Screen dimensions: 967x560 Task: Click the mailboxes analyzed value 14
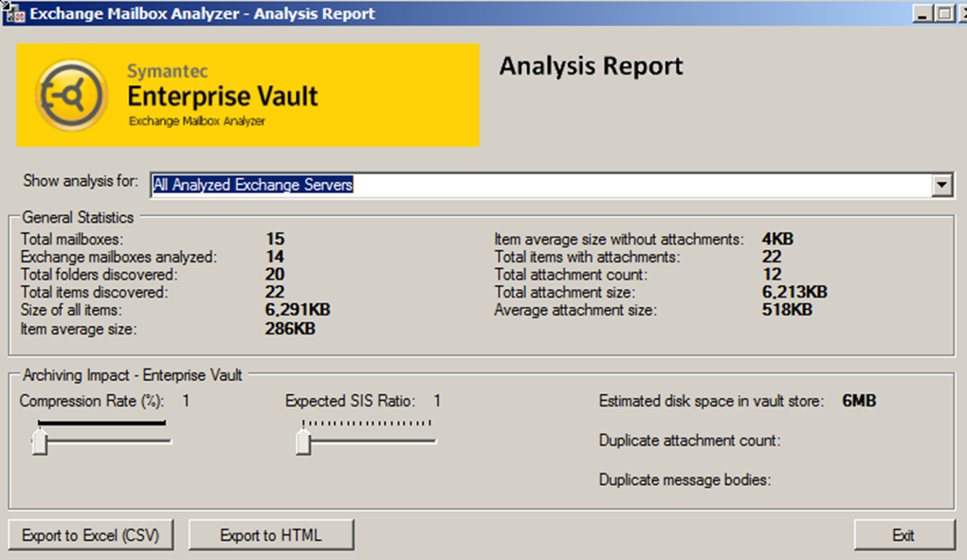(x=275, y=256)
